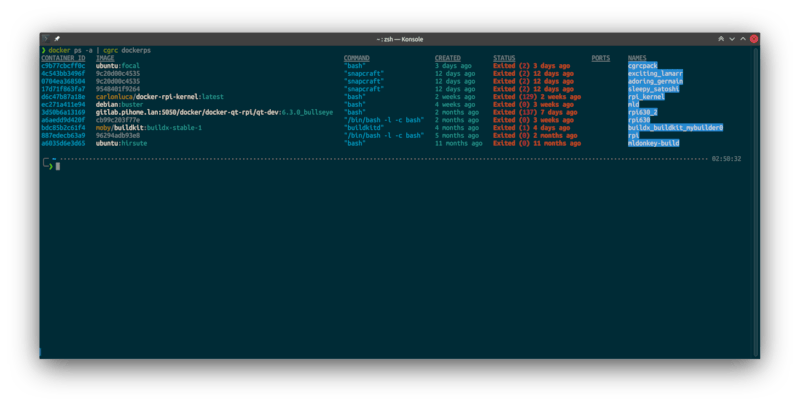The height and width of the screenshot is (406, 800).
Task: Click the COMMAND column header
Action: pos(357,58)
